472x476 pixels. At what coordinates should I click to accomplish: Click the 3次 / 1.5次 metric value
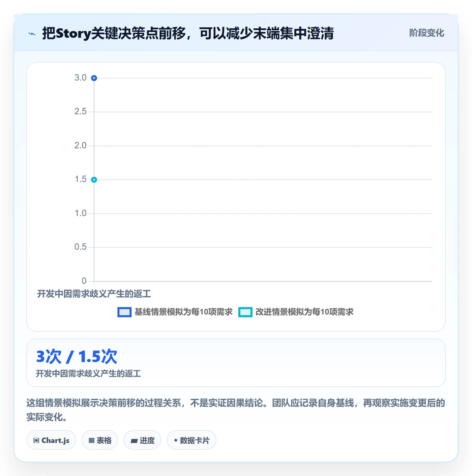pos(77,357)
